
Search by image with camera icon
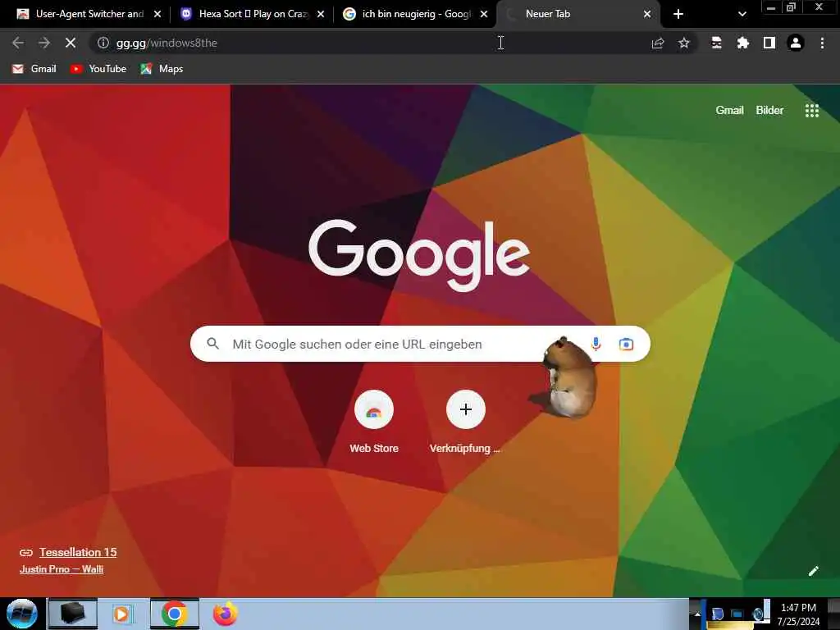(626, 344)
